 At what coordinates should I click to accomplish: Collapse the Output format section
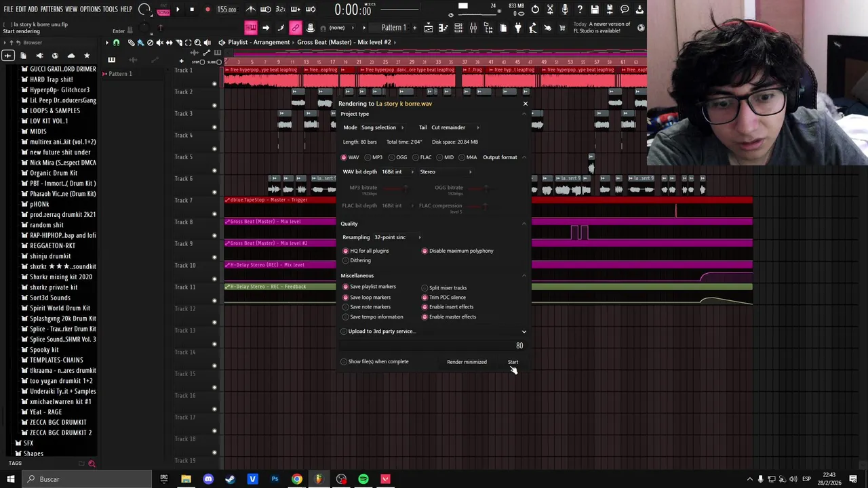[524, 157]
